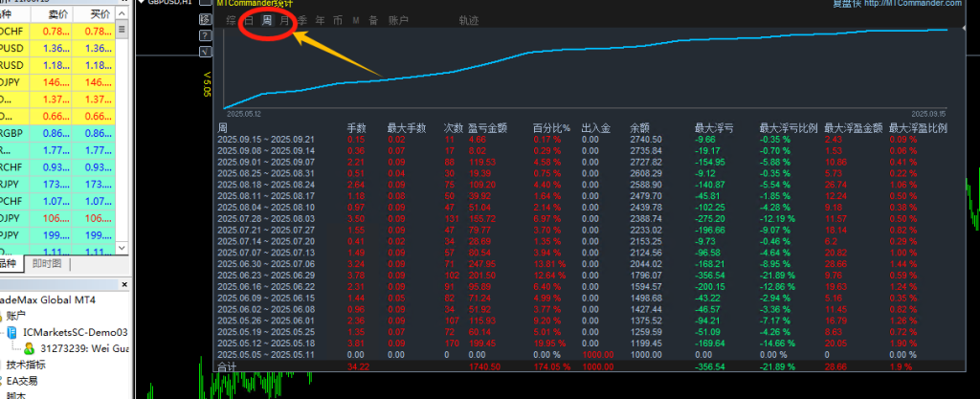
Task: Click the 买价 column header in market watch
Action: point(95,13)
